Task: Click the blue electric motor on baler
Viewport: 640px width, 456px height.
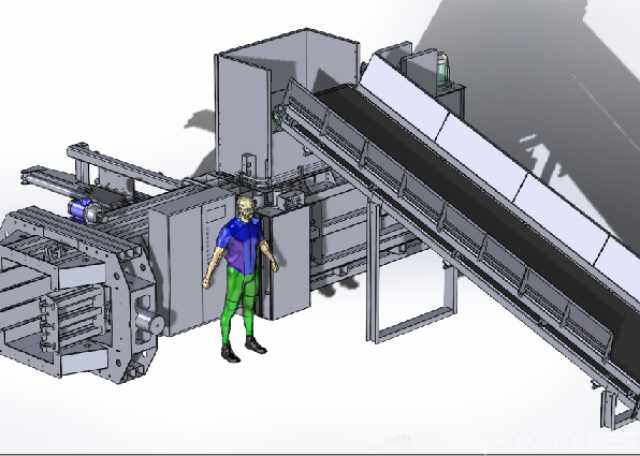Action: point(81,210)
